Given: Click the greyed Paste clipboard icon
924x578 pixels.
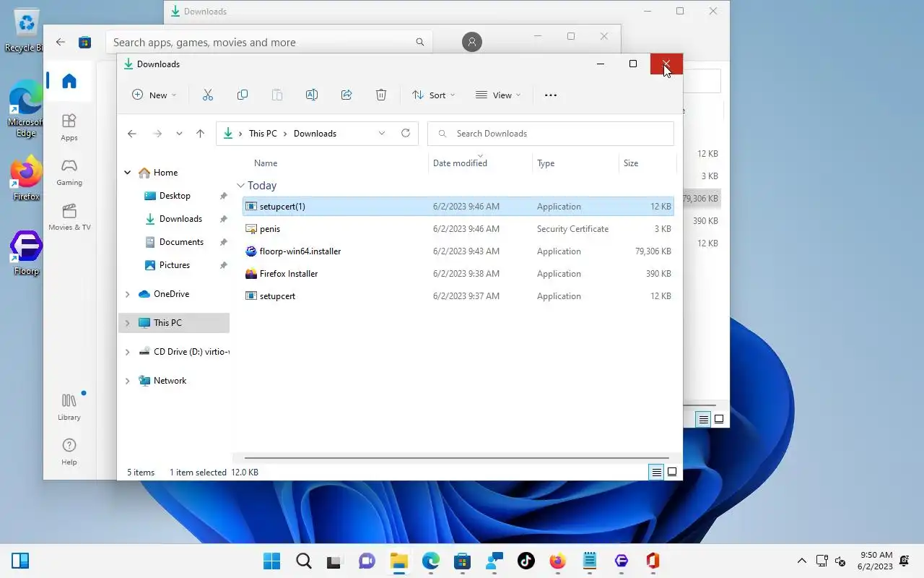Looking at the screenshot, I should point(277,95).
